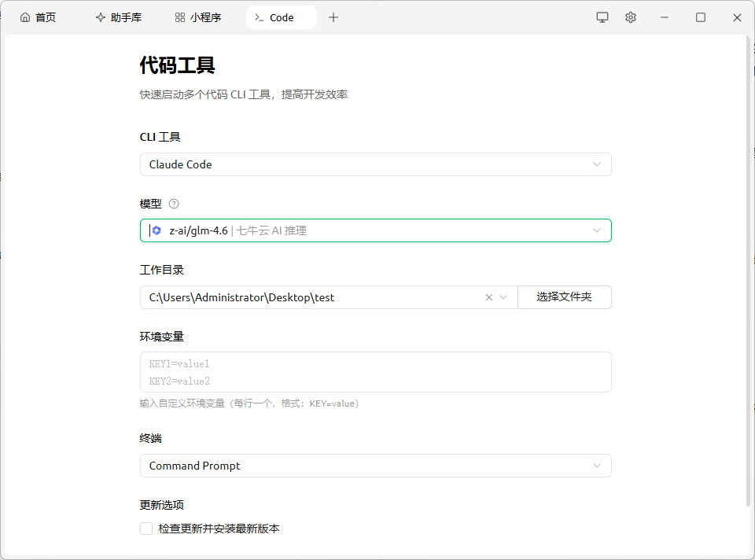Expand the working directory history chevron
Viewport: 755px width, 560px height.
(504, 297)
